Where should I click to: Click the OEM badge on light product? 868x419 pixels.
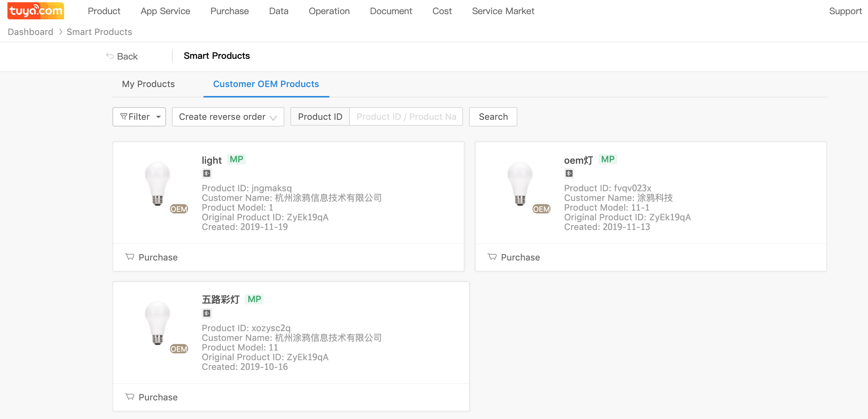(179, 209)
